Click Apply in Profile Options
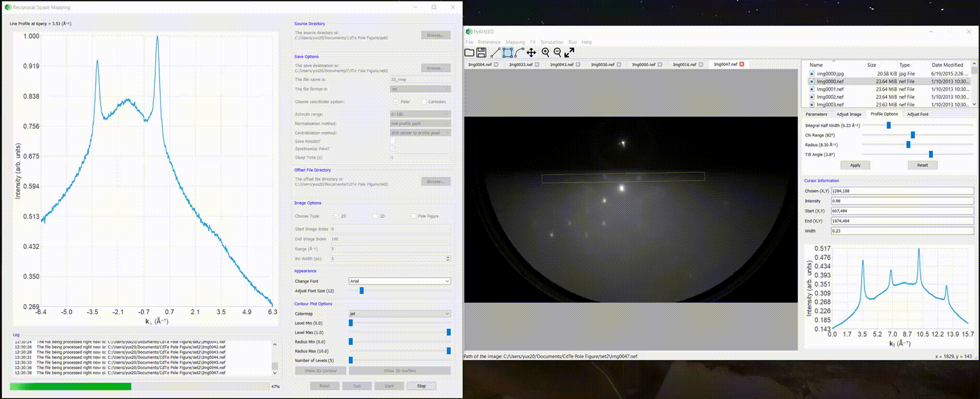 tap(855, 165)
